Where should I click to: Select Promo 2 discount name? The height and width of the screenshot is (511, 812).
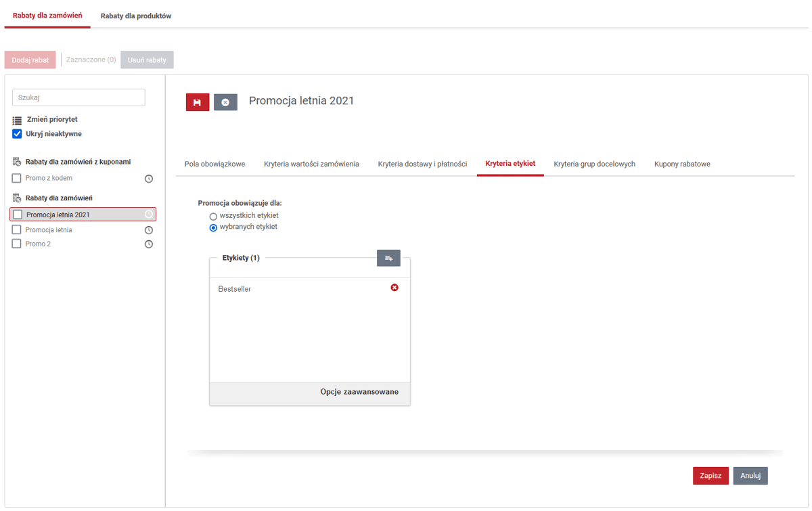(38, 244)
